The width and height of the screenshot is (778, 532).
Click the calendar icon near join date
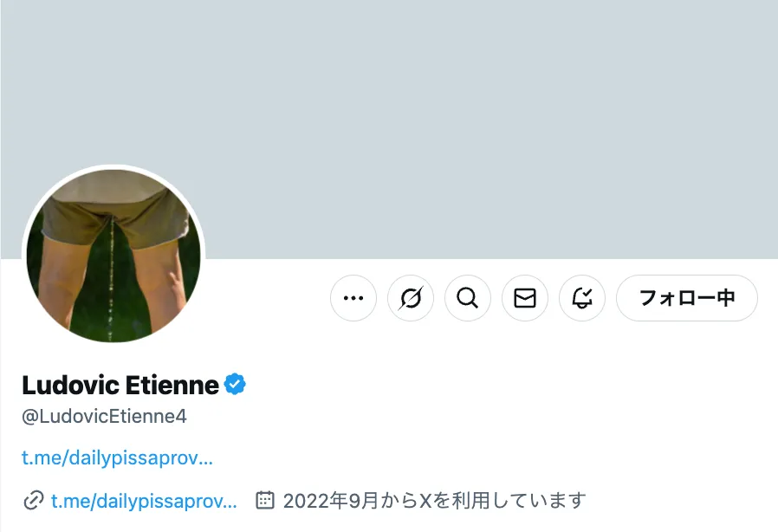(266, 500)
